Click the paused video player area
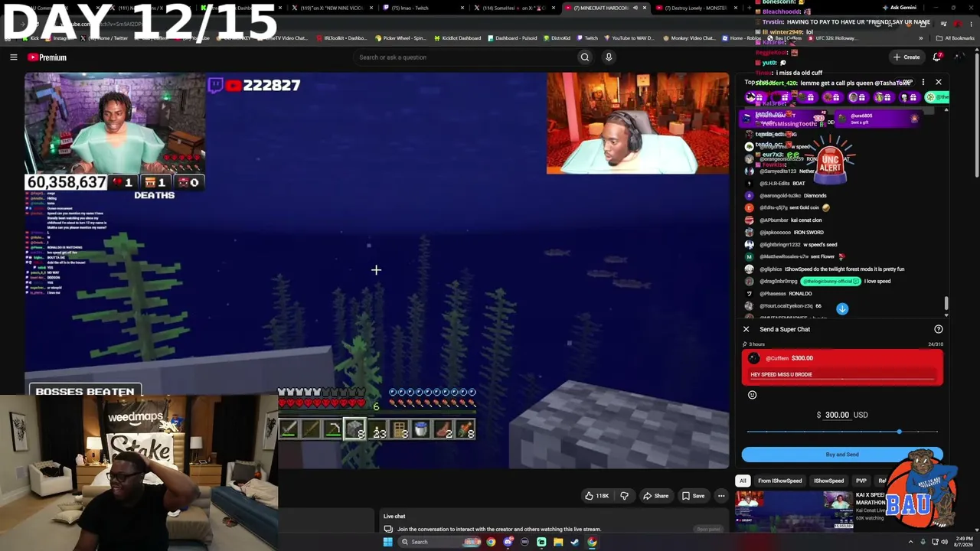 click(377, 270)
